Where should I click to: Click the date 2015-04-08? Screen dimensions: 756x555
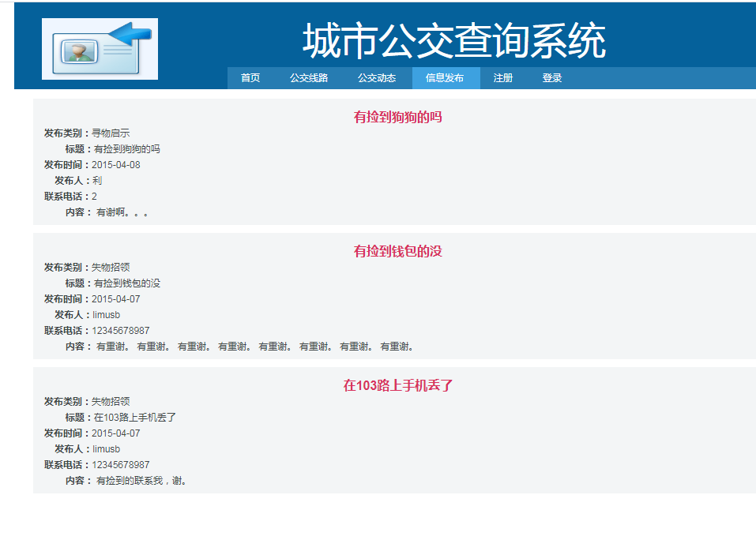tap(116, 165)
